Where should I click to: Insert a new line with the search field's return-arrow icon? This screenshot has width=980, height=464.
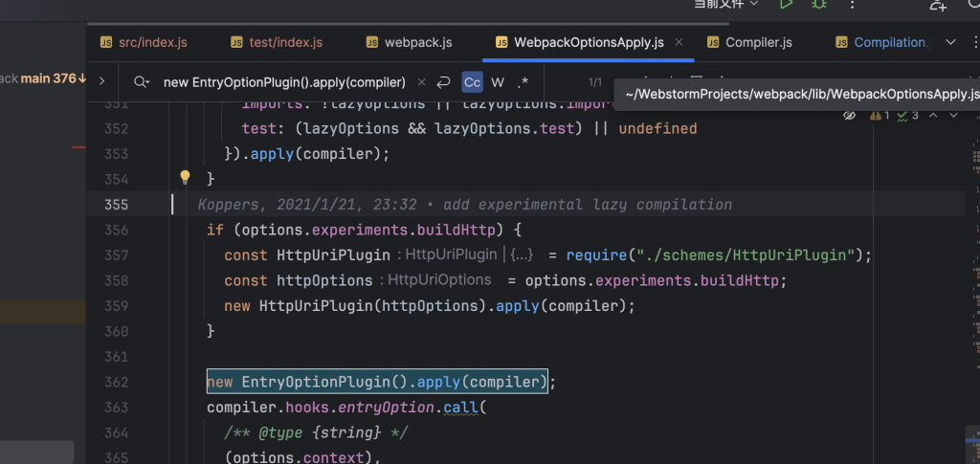pyautogui.click(x=444, y=82)
